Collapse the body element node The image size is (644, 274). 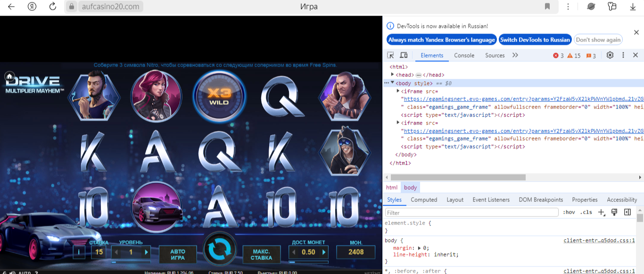[393, 83]
